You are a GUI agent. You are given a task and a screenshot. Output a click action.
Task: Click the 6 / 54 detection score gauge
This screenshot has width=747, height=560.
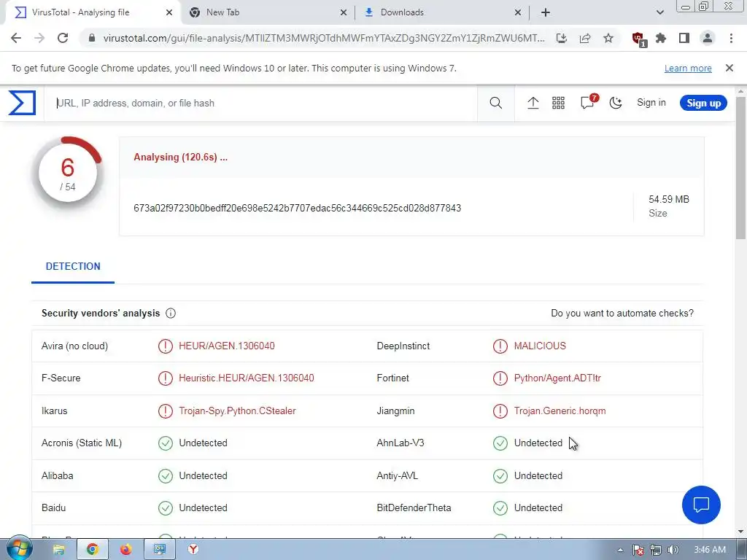(68, 172)
